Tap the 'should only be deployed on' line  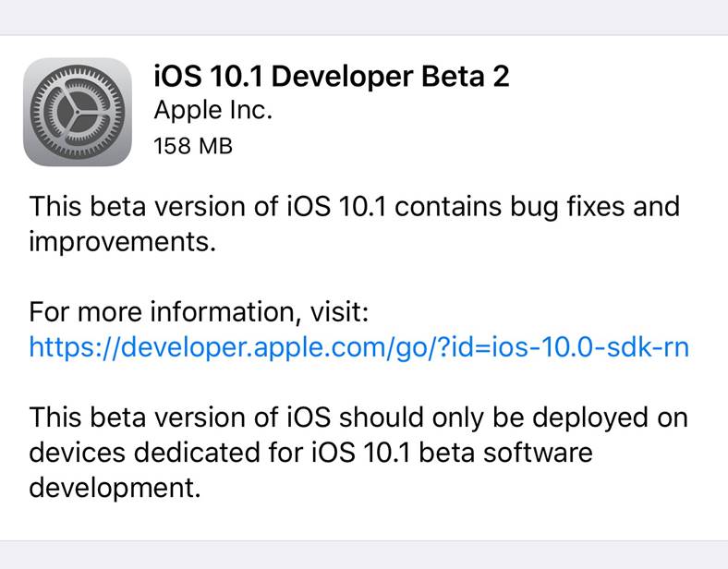coord(514,418)
